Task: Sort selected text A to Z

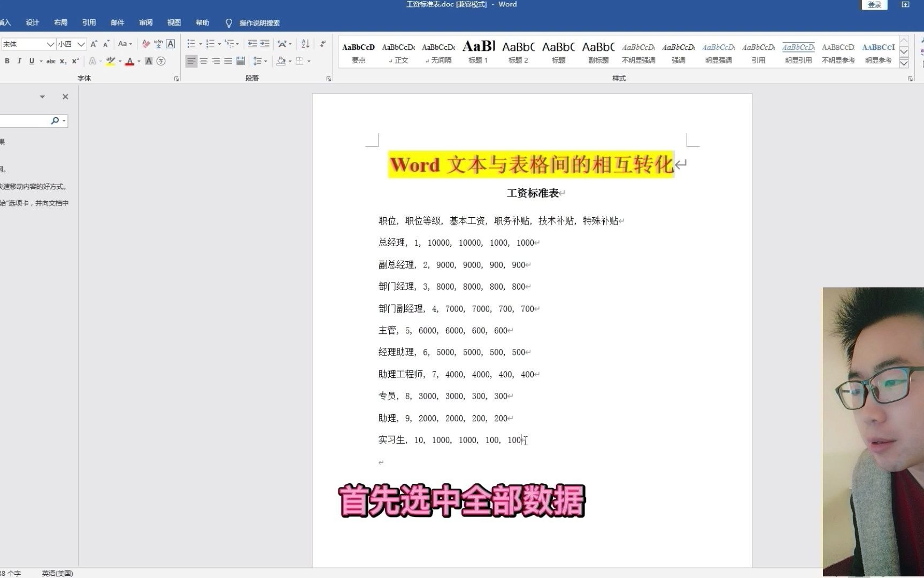Action: (x=305, y=44)
